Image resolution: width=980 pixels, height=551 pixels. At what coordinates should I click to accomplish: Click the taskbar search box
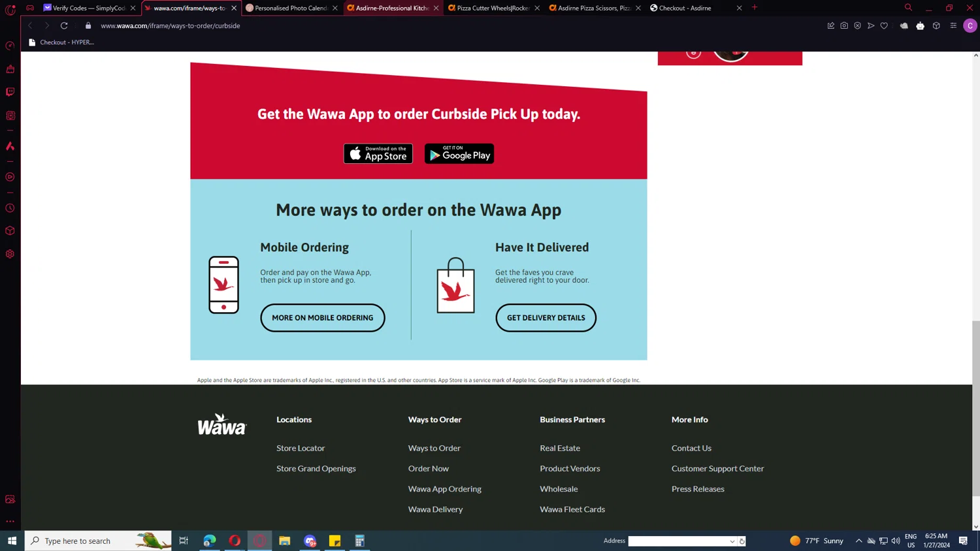[98, 541]
